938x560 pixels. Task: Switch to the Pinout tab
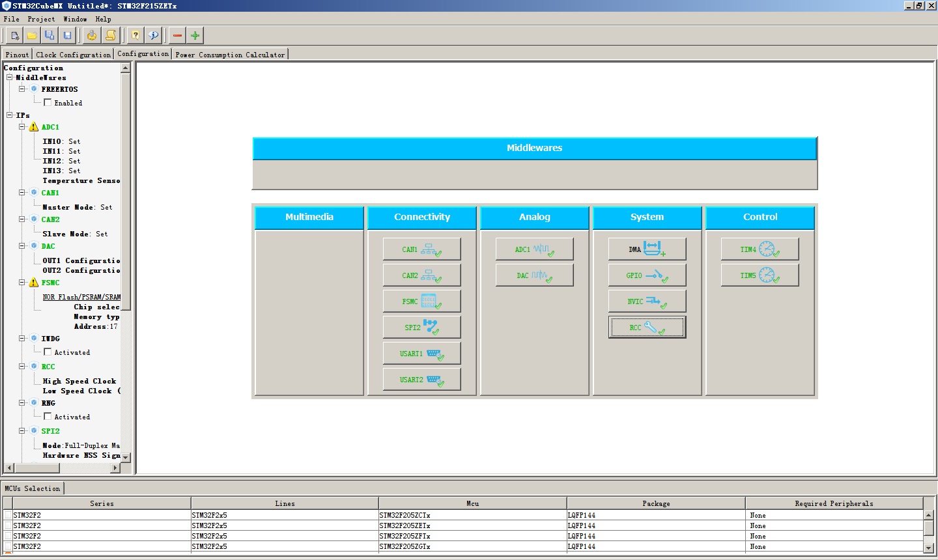point(17,55)
